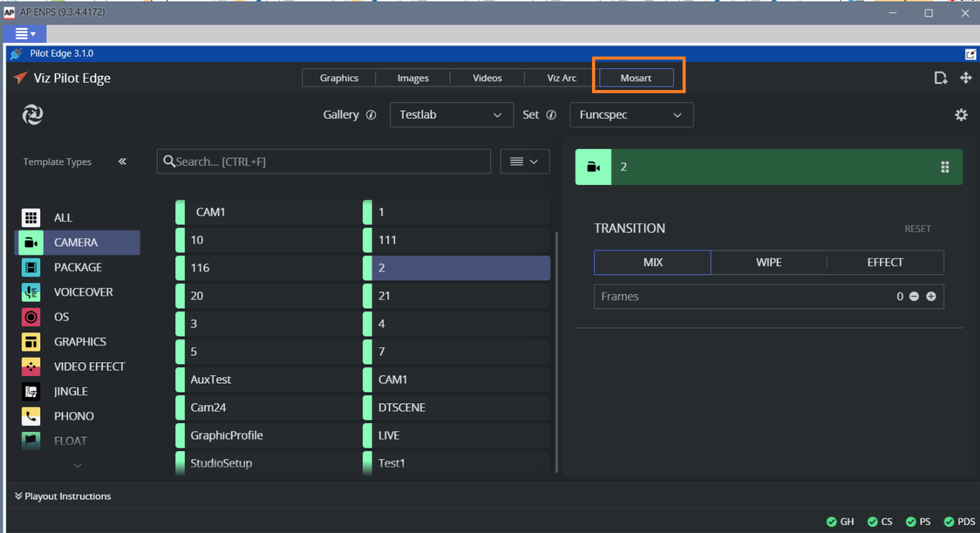This screenshot has height=533, width=980.
Task: Click camera icon in template header
Action: coord(593,167)
